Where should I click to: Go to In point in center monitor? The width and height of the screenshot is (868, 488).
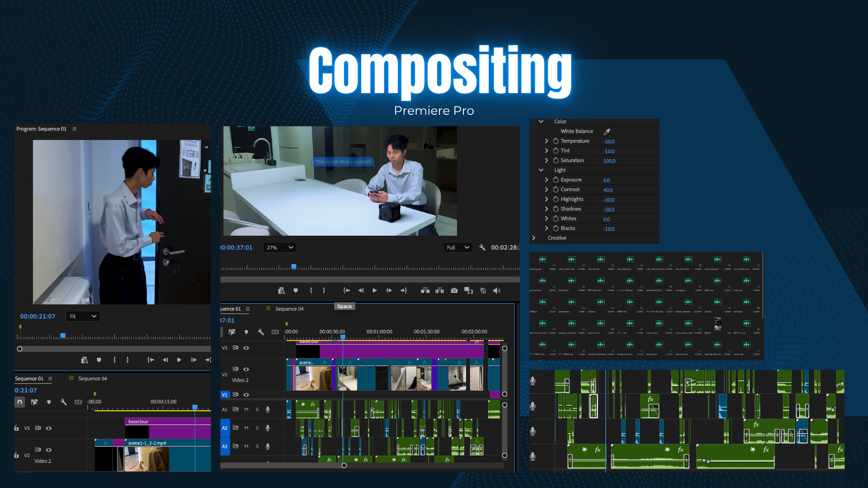point(347,291)
